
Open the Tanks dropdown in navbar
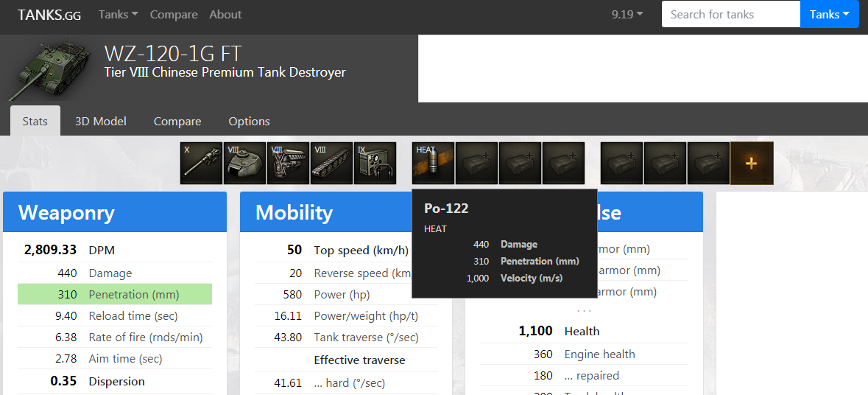(119, 15)
